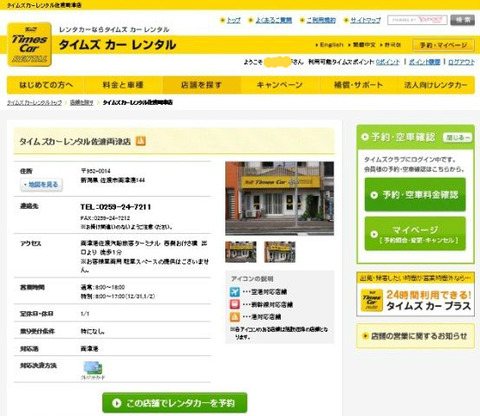
Task: Click the port icon beside store title
Action: coord(141,141)
